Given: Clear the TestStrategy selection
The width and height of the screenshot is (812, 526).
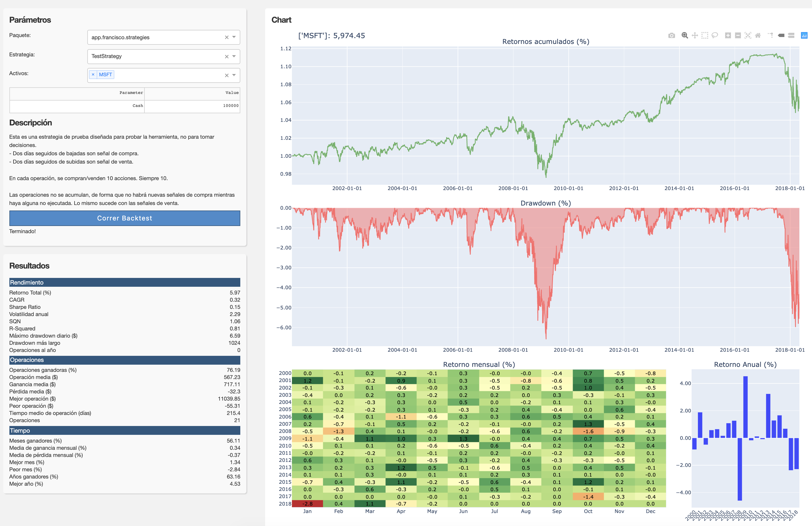Looking at the screenshot, I should [x=226, y=57].
